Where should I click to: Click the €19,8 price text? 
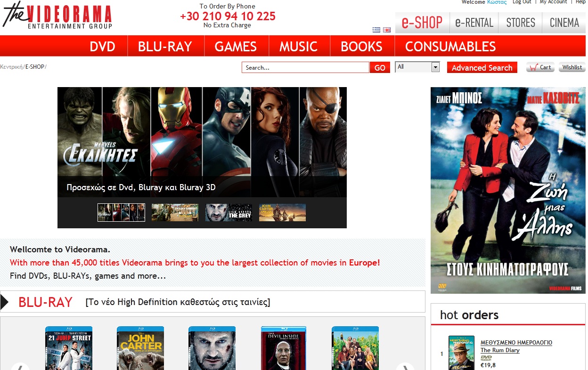[488, 365]
